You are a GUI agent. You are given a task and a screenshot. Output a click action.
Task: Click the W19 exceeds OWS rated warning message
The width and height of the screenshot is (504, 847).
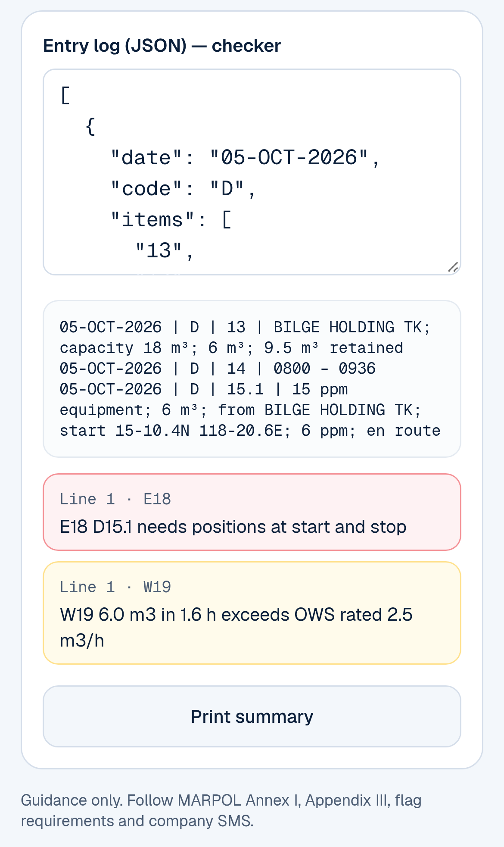pyautogui.click(x=236, y=628)
